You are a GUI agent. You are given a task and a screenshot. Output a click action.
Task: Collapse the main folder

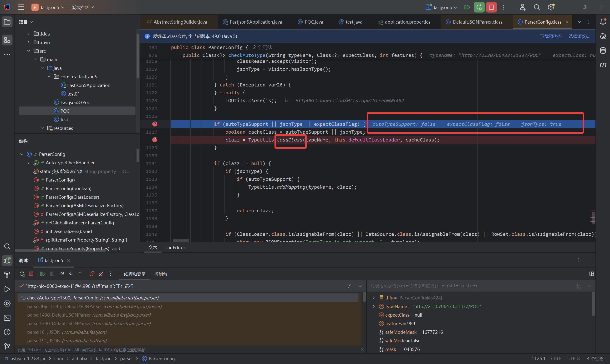coord(35,59)
